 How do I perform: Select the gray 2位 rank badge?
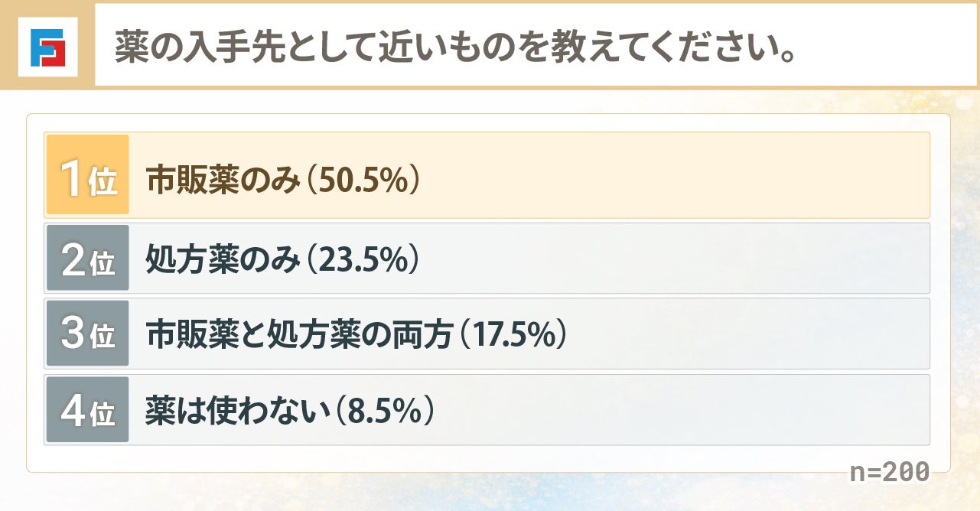(87, 259)
